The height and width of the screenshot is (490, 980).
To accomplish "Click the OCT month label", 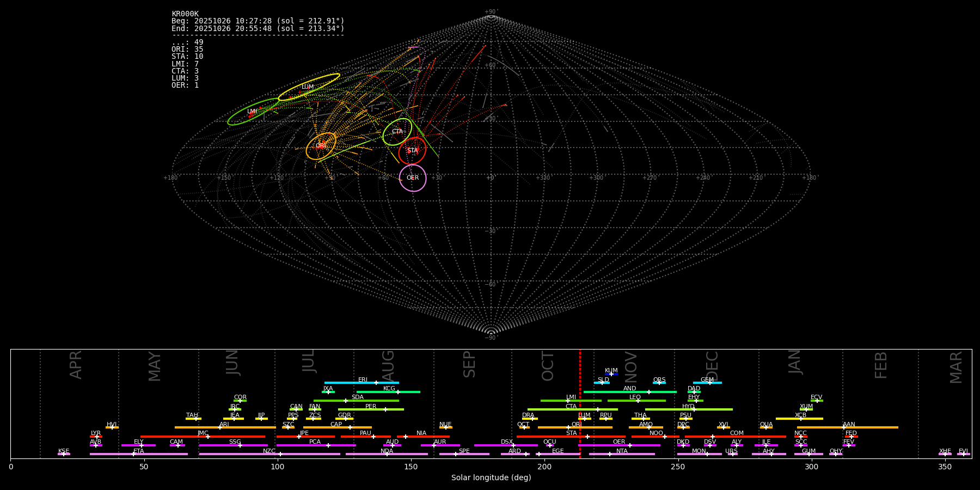I will click(x=548, y=366).
